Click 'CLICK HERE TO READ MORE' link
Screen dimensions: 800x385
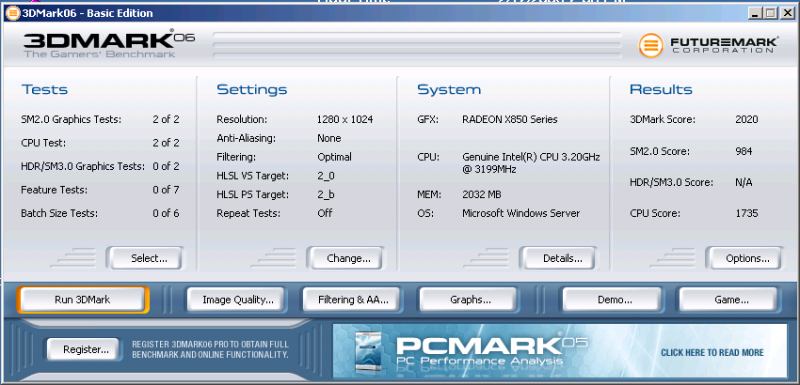(712, 352)
